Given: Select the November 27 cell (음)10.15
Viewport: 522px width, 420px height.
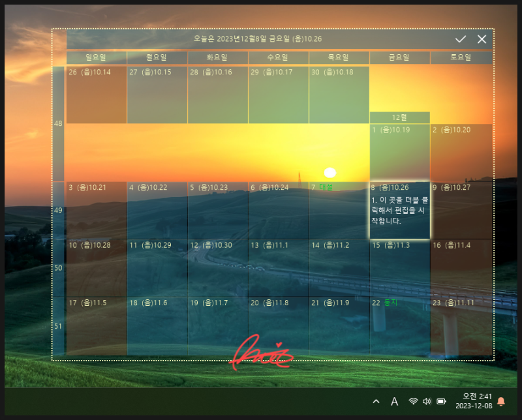Looking at the screenshot, I should click(x=157, y=95).
